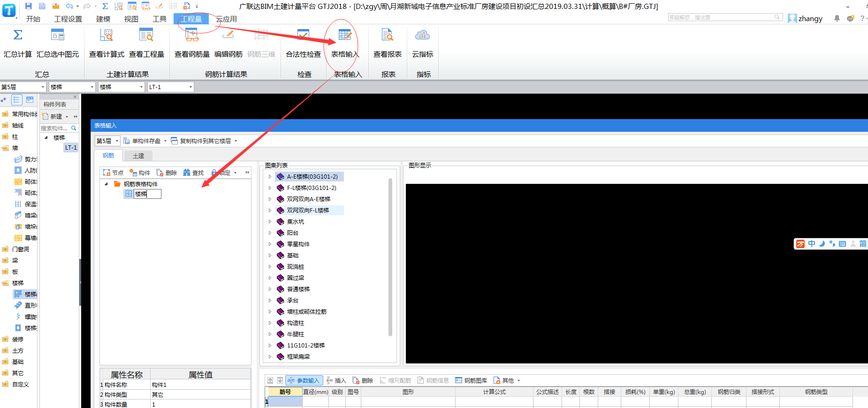Click the 直径(mm) column header
The image size is (868, 408).
coord(315,392)
